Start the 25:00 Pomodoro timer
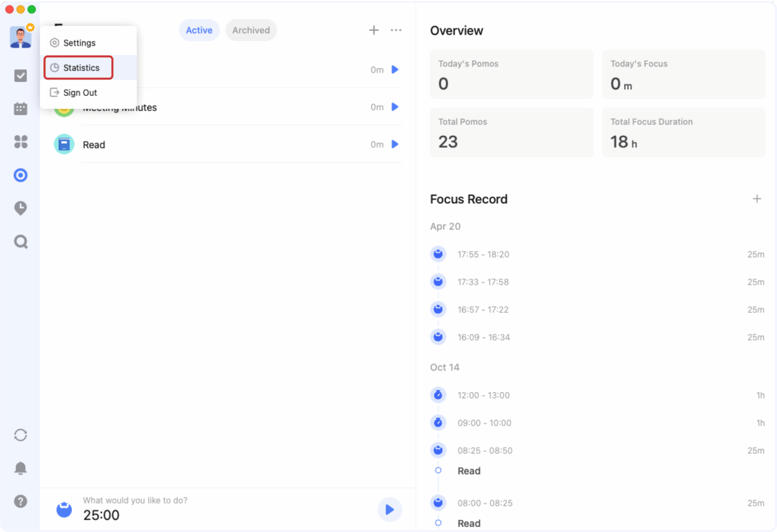The width and height of the screenshot is (777, 532). click(x=389, y=510)
